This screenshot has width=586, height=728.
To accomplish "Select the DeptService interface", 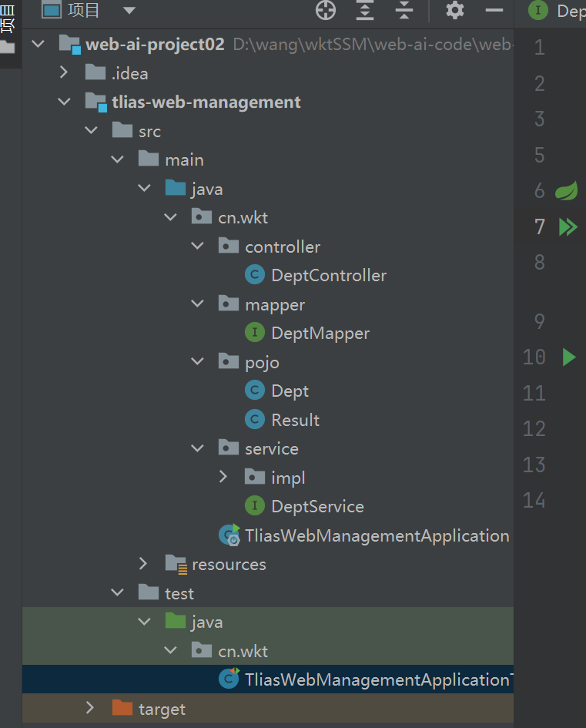I will pos(317,506).
